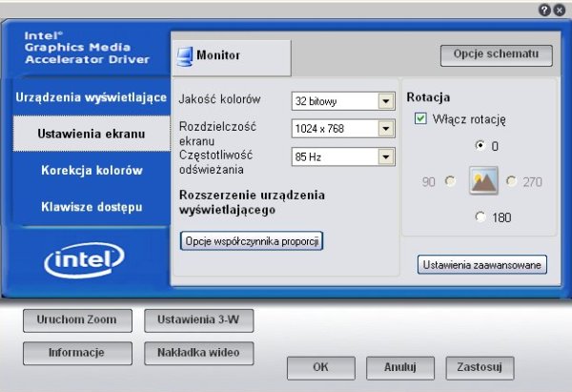Select Urządzenia wyświetlające in sidebar

coord(91,97)
